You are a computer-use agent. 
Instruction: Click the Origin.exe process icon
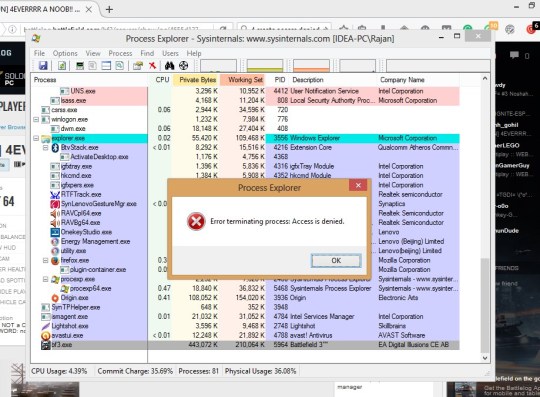(x=55, y=298)
